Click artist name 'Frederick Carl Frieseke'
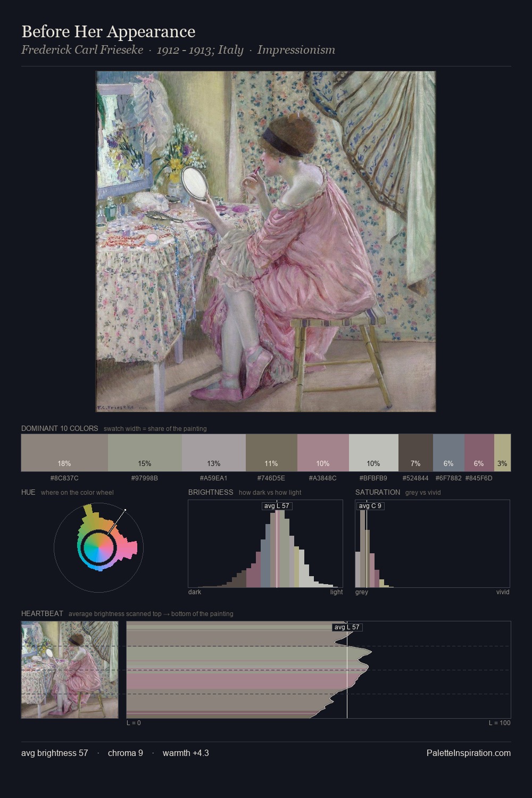 click(x=82, y=50)
